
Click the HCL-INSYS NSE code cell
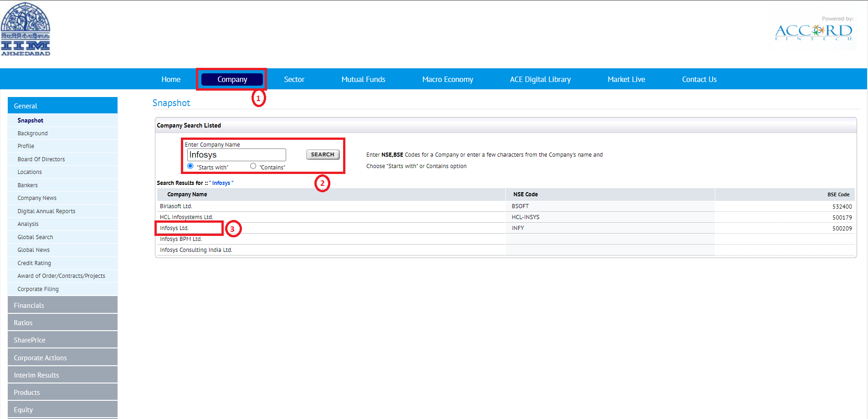click(525, 217)
